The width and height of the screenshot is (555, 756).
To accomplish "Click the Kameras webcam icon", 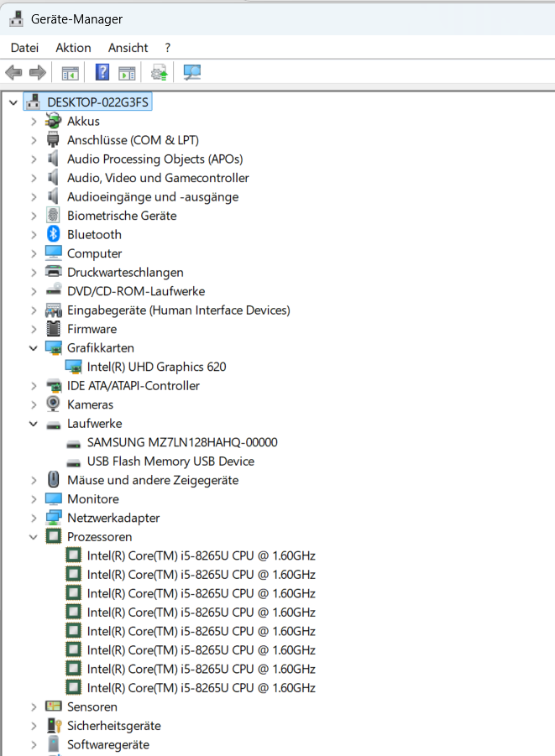I will [53, 404].
